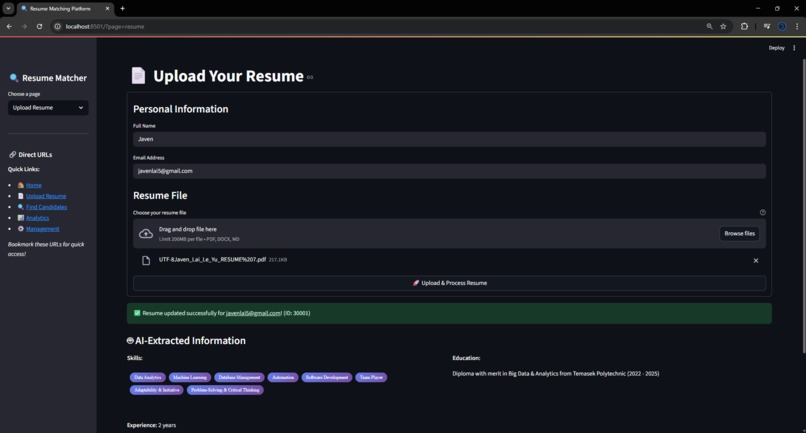This screenshot has height=433, width=806.
Task: Click the Full Name field containing Javen
Action: pyautogui.click(x=449, y=139)
